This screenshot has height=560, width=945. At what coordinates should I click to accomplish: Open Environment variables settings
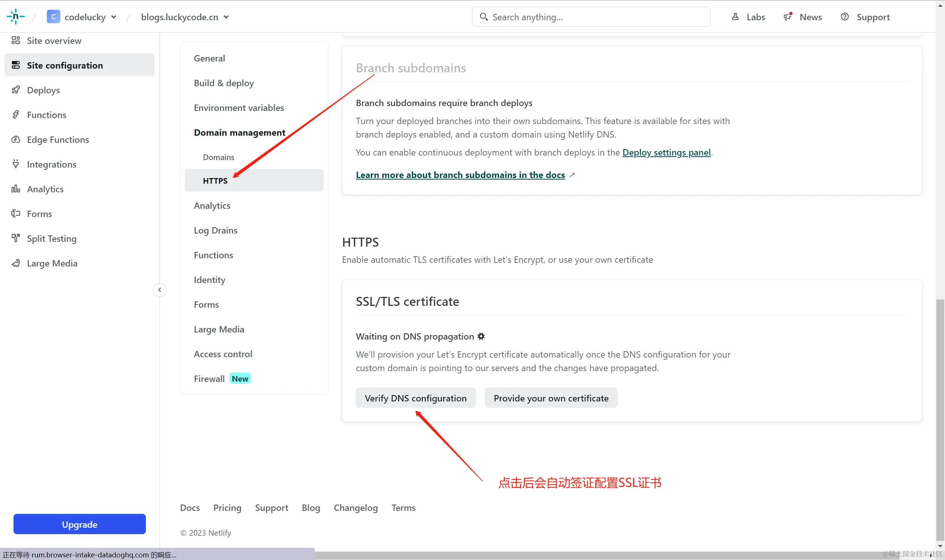point(238,108)
